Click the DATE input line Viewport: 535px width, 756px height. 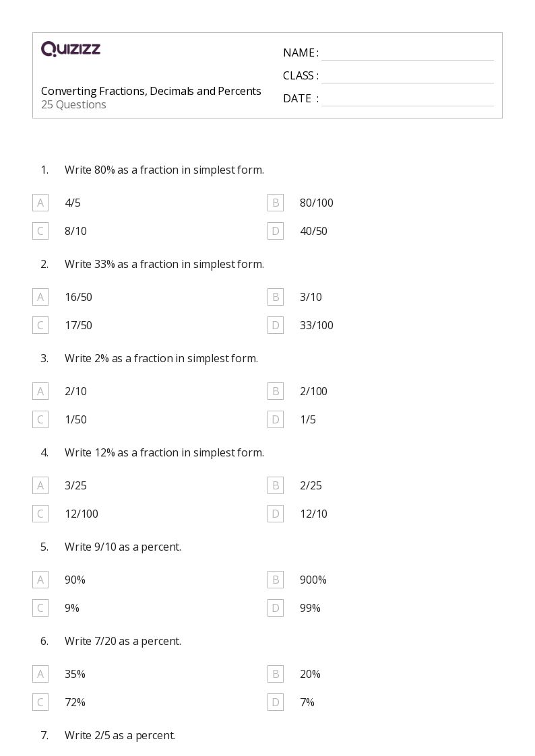(x=408, y=98)
